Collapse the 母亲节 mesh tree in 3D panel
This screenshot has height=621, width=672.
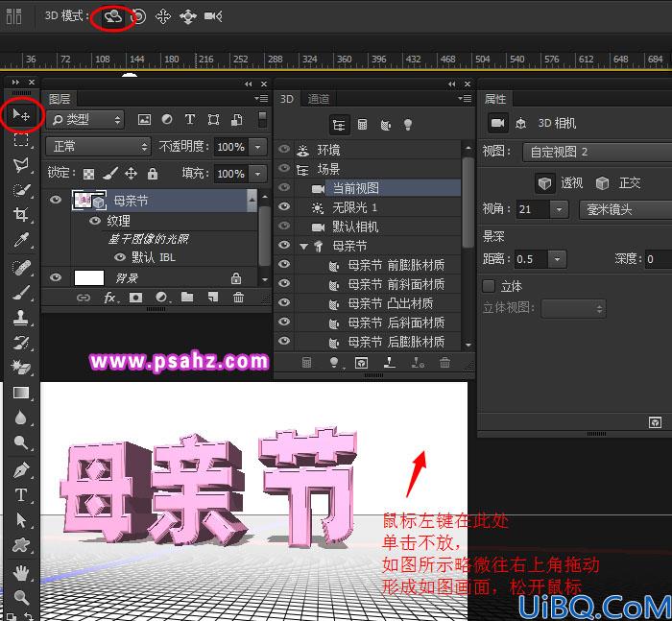tap(304, 246)
